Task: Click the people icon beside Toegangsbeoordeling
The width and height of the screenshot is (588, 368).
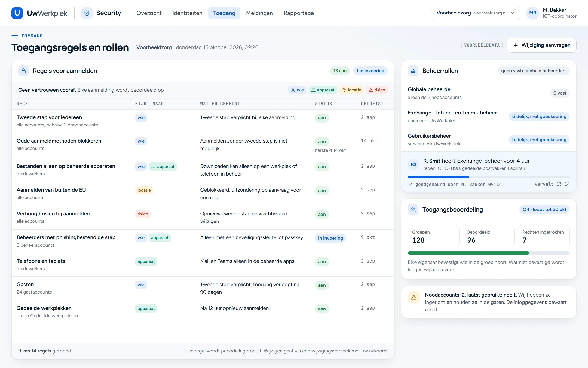Action: 413,210
